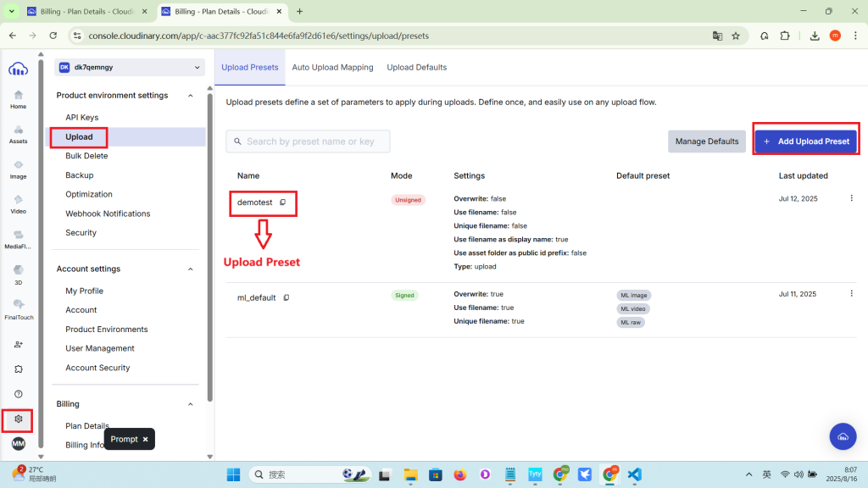Show hidden system tray icons

748,474
